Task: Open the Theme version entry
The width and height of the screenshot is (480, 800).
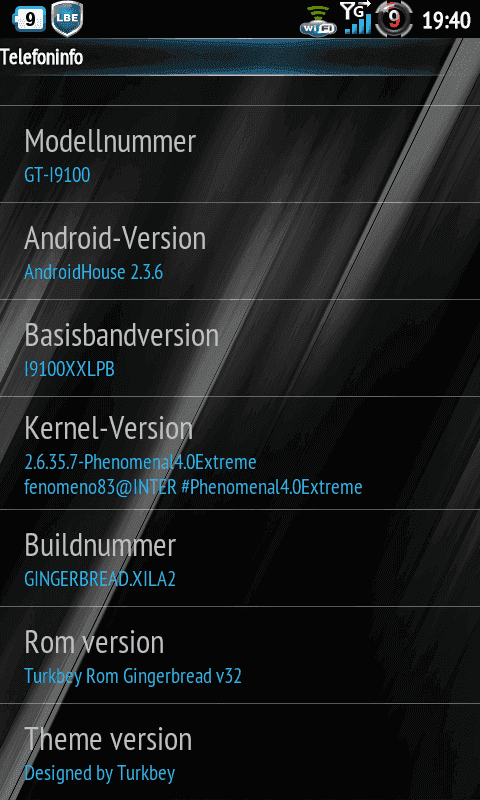Action: click(x=240, y=752)
